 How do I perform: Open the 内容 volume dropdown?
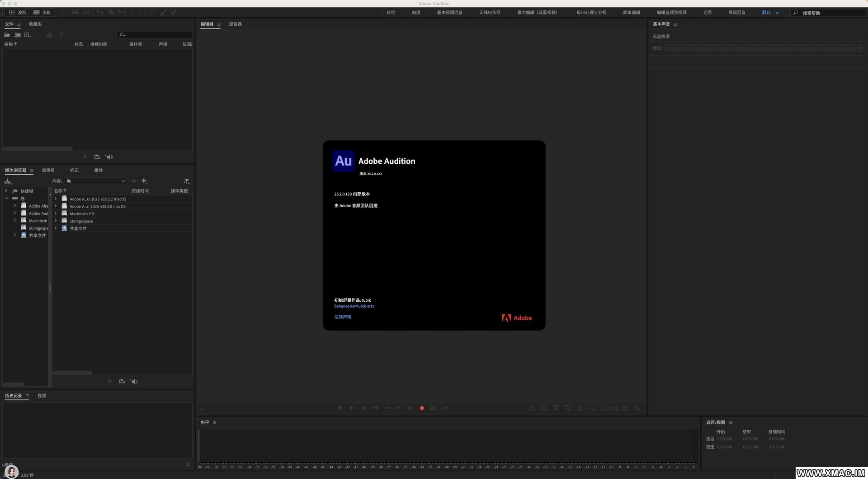(95, 181)
